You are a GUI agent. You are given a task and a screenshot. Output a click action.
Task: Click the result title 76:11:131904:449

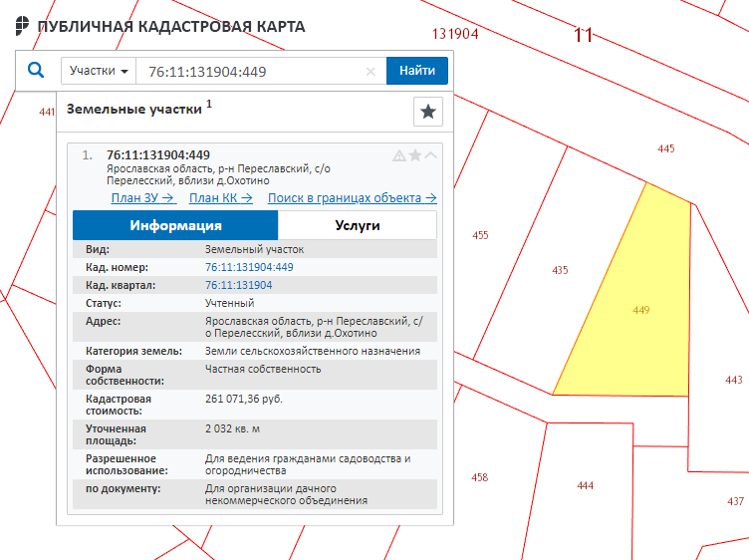click(x=158, y=154)
